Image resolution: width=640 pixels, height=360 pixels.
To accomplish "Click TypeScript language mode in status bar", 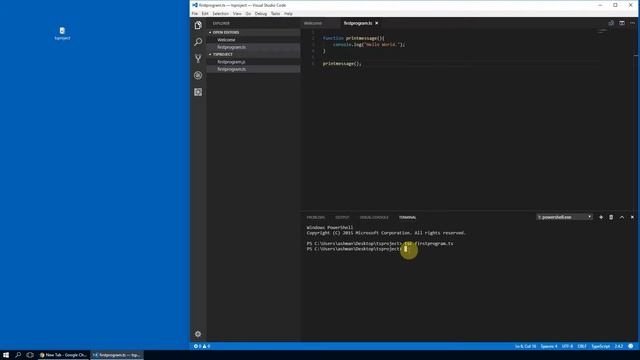I will [x=600, y=346].
